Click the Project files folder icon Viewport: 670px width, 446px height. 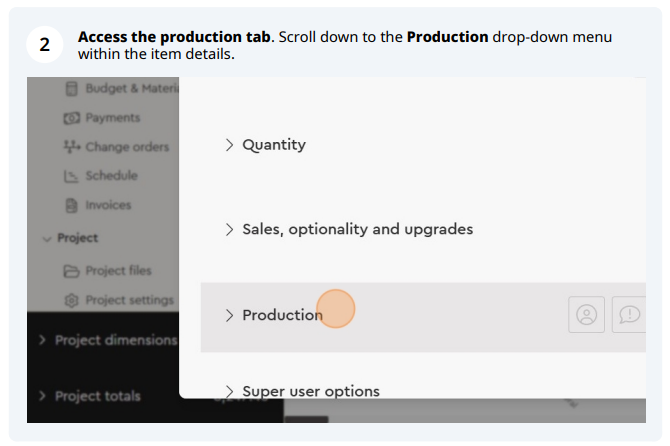(71, 271)
